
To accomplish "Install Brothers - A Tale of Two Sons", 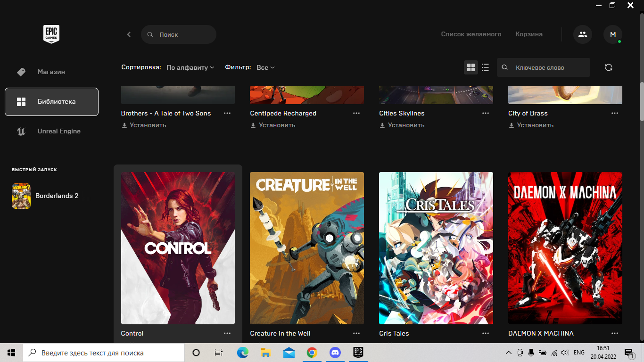I will [x=144, y=125].
